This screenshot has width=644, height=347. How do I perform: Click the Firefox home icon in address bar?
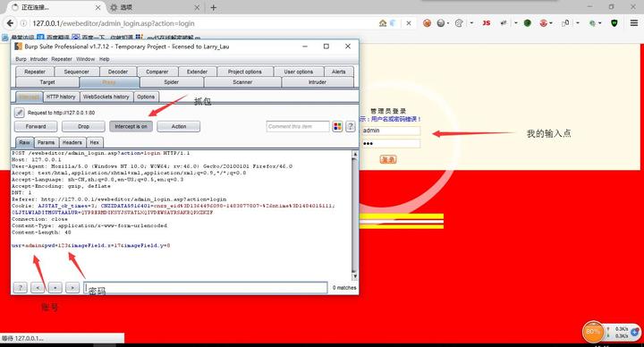[383, 23]
